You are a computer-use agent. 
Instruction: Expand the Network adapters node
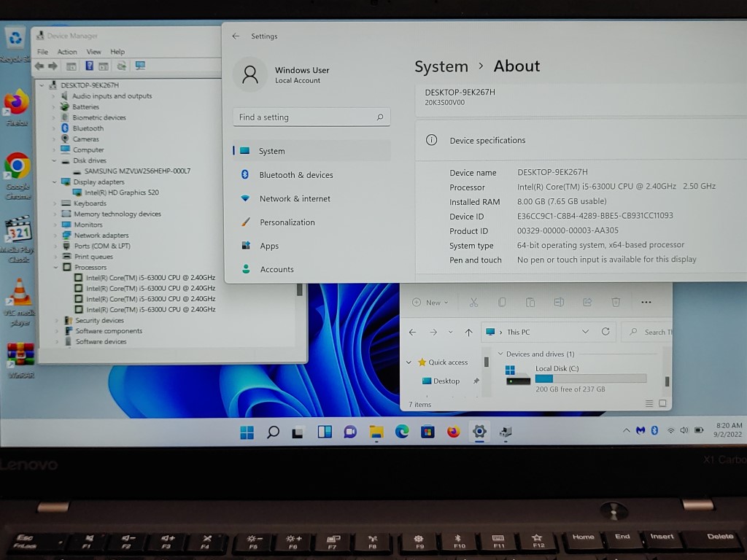point(55,236)
